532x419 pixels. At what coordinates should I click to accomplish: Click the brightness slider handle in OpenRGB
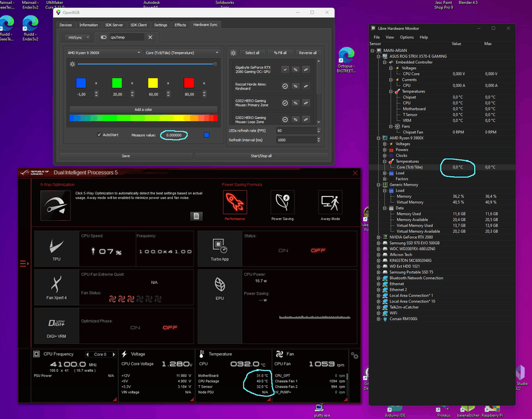215,64
